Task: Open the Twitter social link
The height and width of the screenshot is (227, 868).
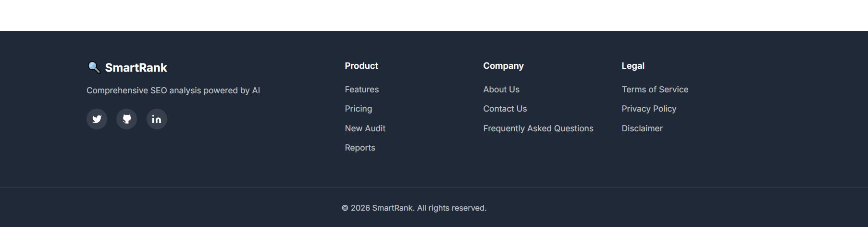Action: (x=97, y=119)
